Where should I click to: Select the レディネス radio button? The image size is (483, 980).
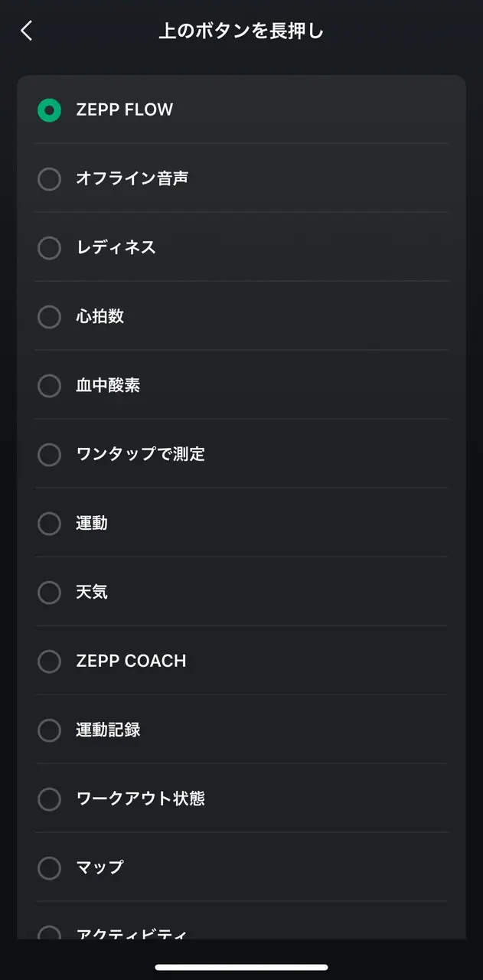(49, 248)
